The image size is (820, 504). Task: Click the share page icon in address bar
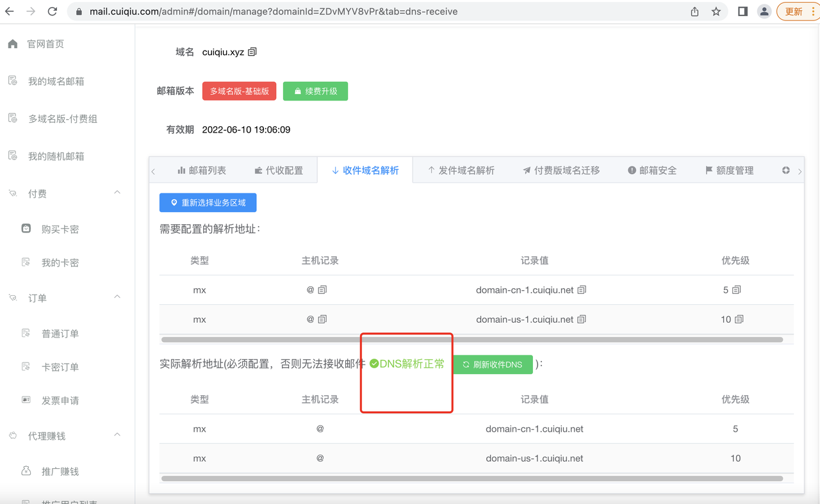[x=694, y=12]
